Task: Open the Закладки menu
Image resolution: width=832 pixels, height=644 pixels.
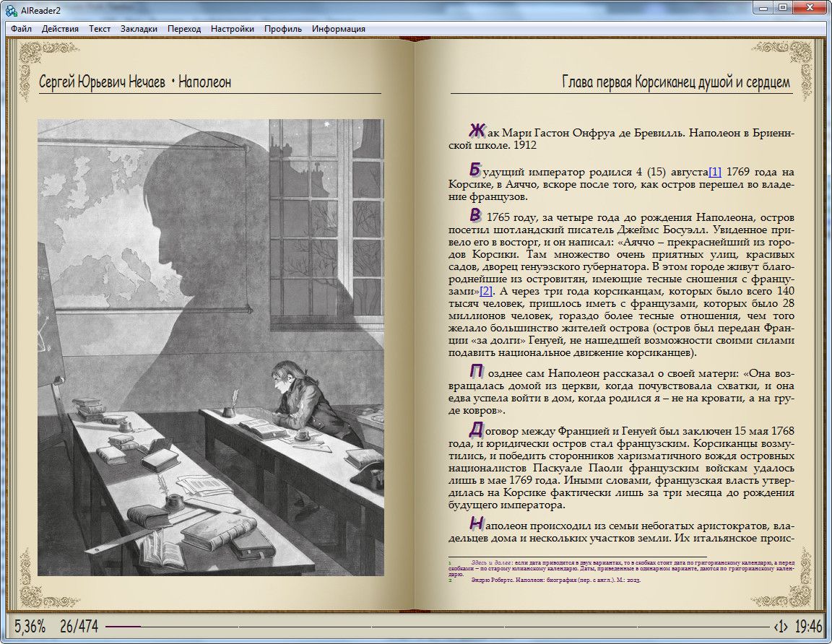Action: 139,29
